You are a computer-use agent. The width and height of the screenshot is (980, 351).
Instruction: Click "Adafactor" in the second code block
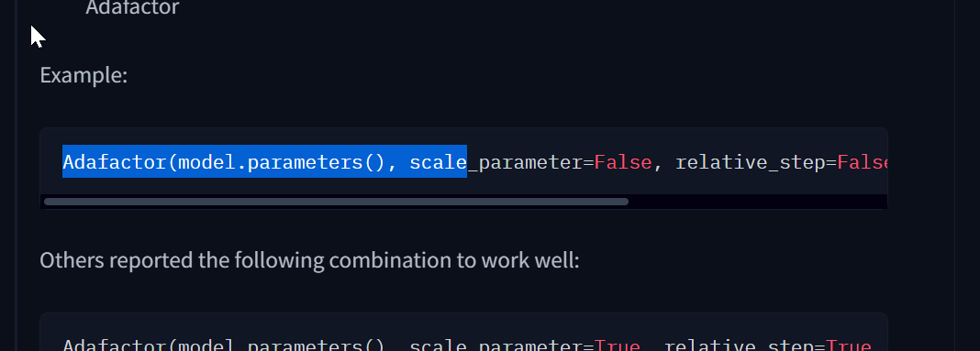coord(115,346)
